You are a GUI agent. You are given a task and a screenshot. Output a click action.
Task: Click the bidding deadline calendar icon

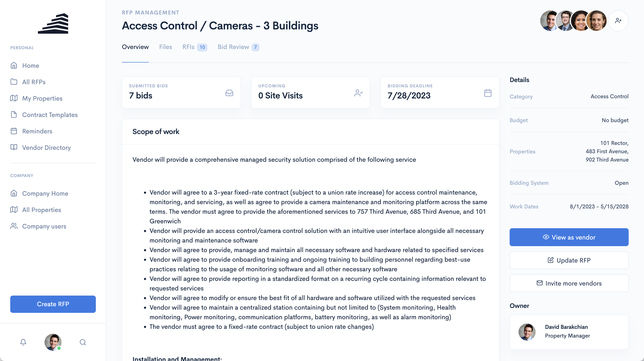click(488, 93)
